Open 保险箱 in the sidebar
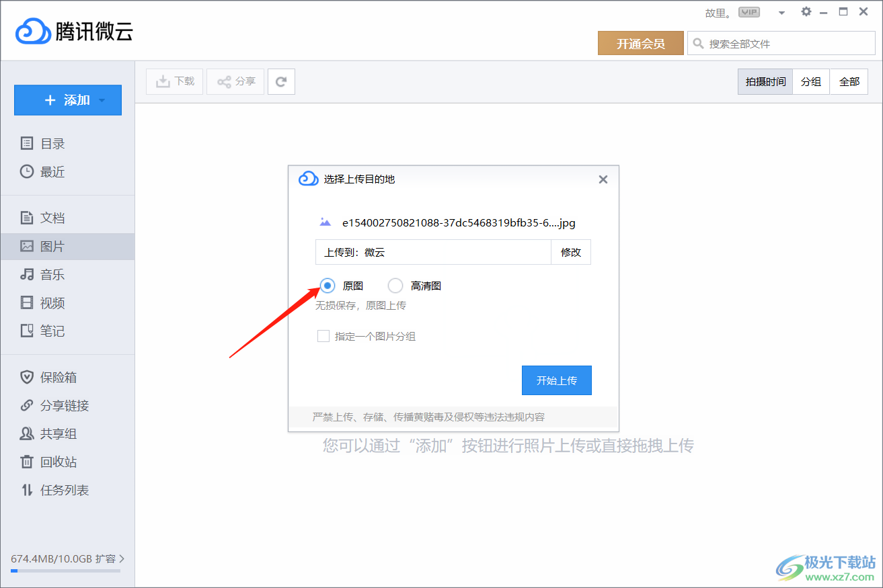The height and width of the screenshot is (588, 883). click(x=67, y=377)
